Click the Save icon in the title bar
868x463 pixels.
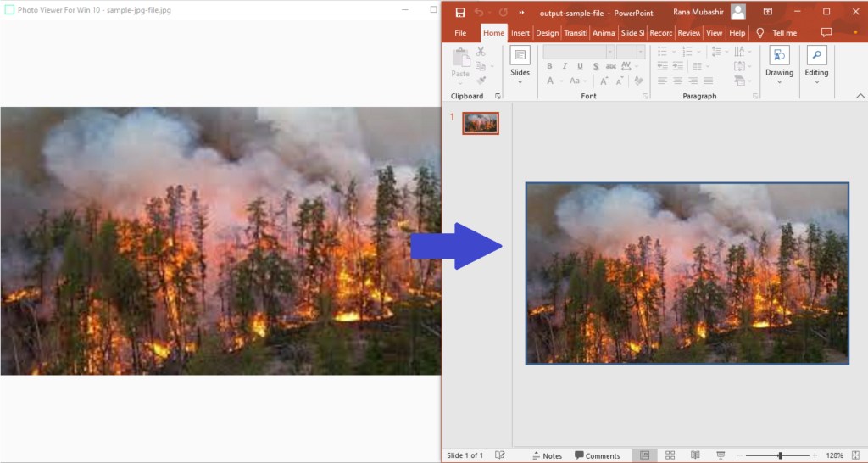460,13
